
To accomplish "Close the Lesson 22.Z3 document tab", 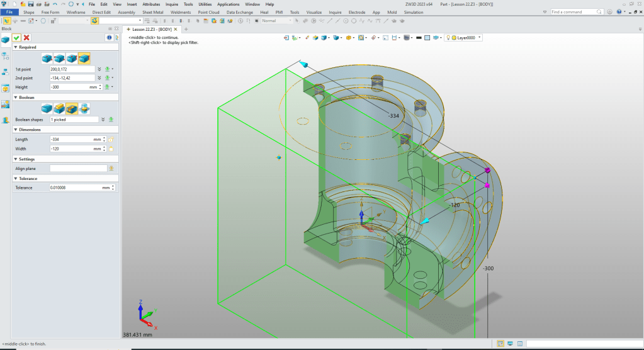I will coord(176,29).
